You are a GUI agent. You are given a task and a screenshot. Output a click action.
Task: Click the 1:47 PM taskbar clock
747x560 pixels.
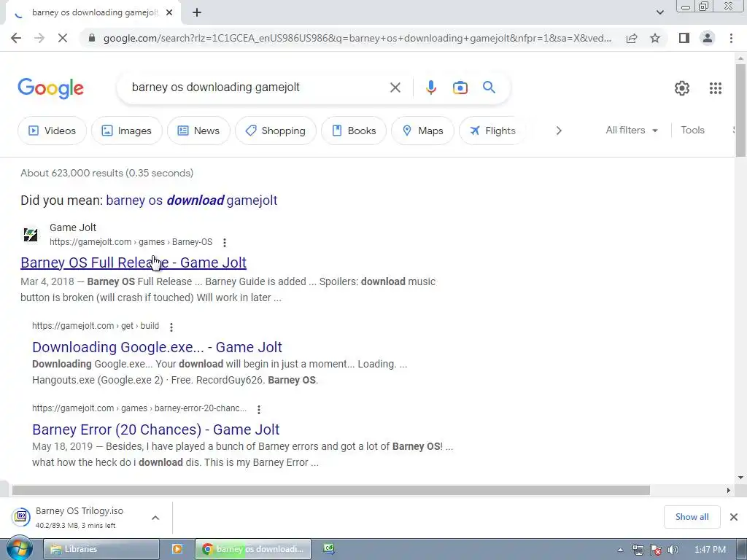tap(710, 550)
